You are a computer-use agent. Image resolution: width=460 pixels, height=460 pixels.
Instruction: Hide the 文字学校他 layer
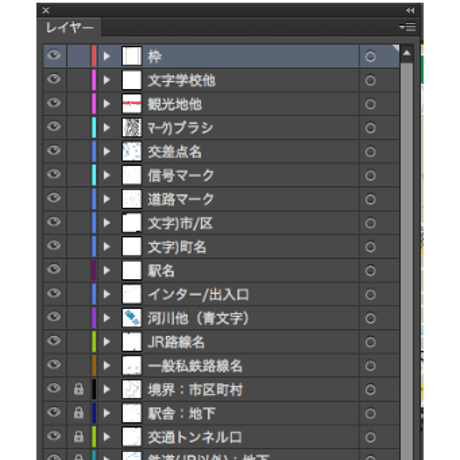(54, 79)
